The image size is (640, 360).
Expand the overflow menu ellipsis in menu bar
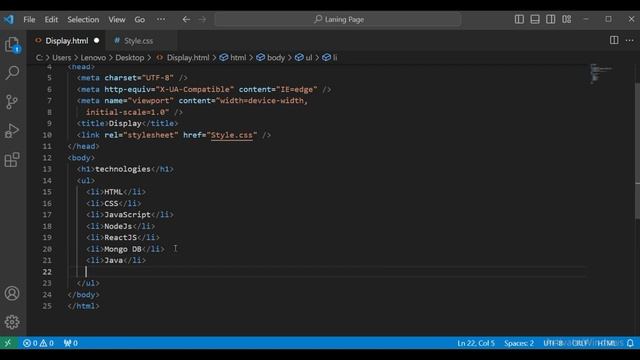pyautogui.click(x=161, y=19)
